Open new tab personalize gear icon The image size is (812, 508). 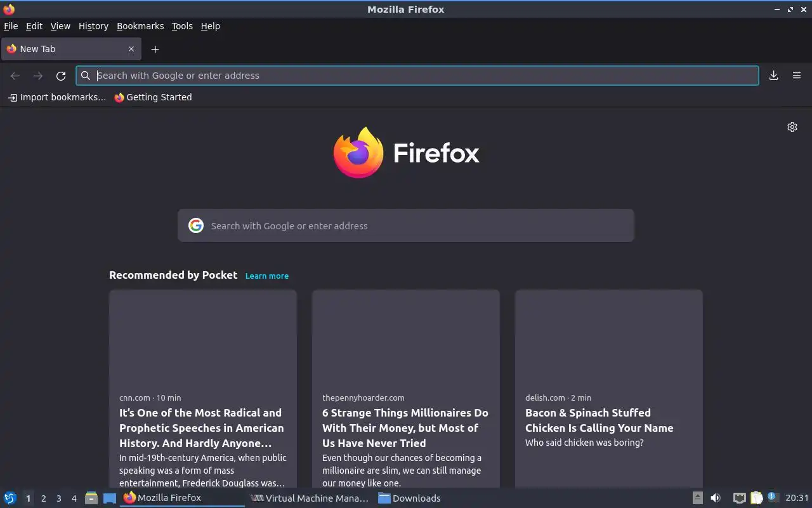[x=792, y=127]
